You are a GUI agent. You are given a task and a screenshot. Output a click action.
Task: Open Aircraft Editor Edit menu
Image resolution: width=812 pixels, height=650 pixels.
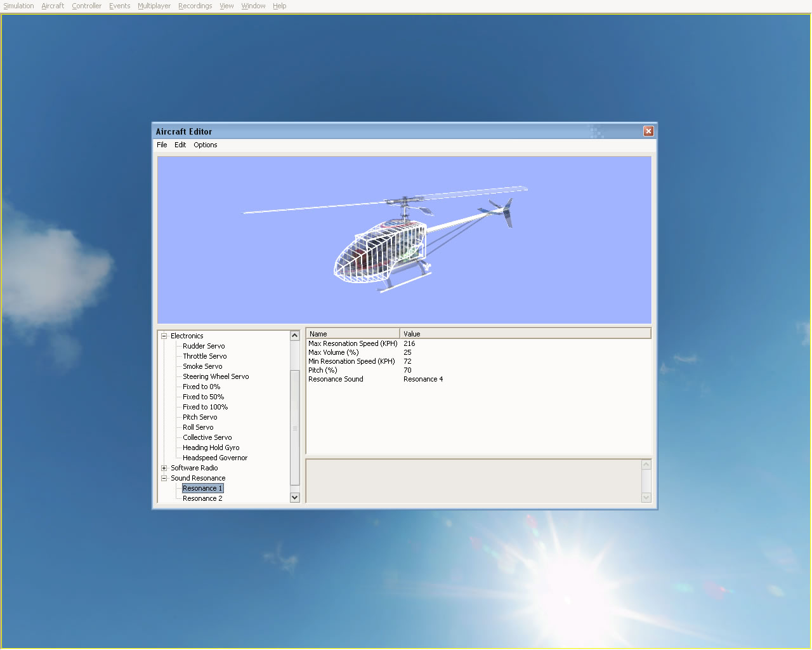[x=180, y=145]
